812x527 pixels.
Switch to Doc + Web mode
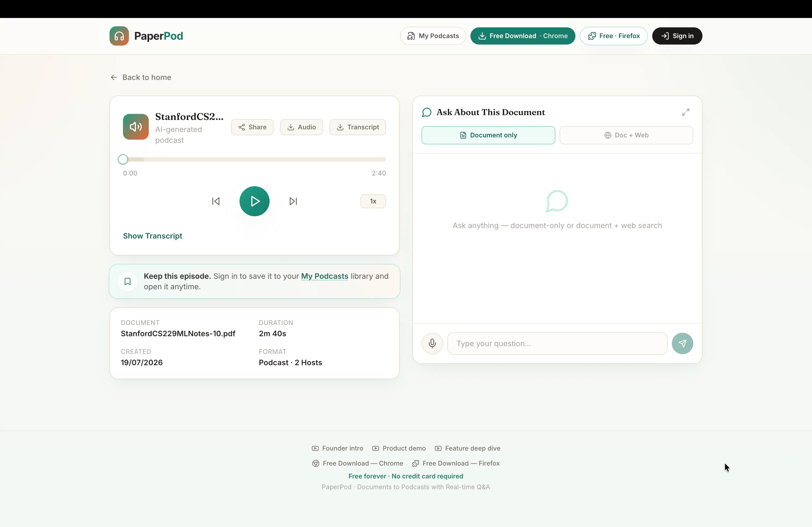pos(626,135)
